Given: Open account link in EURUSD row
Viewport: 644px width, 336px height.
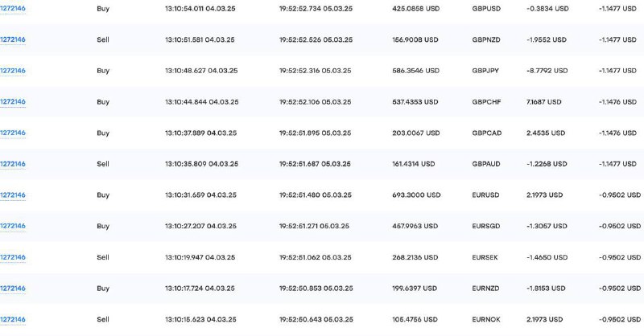Looking at the screenshot, I should click(13, 195).
